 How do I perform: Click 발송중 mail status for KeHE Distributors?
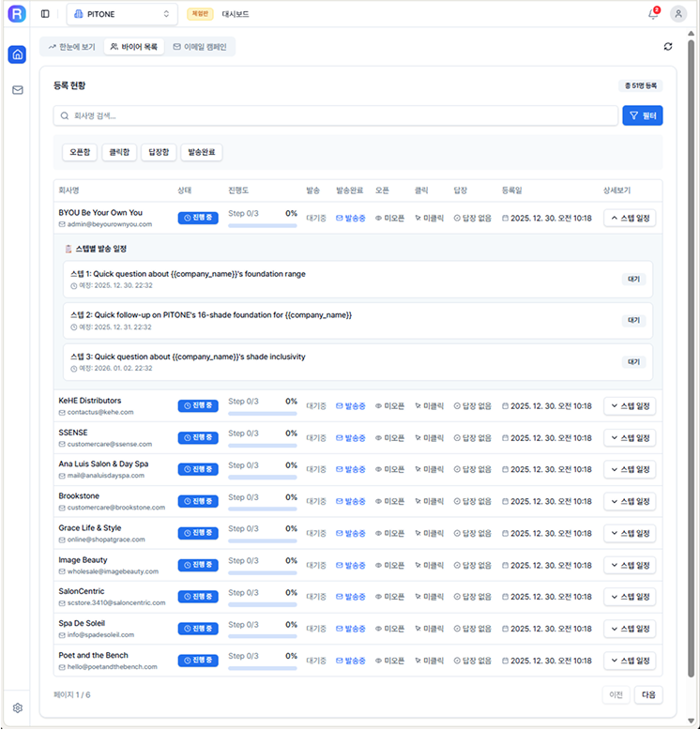350,406
